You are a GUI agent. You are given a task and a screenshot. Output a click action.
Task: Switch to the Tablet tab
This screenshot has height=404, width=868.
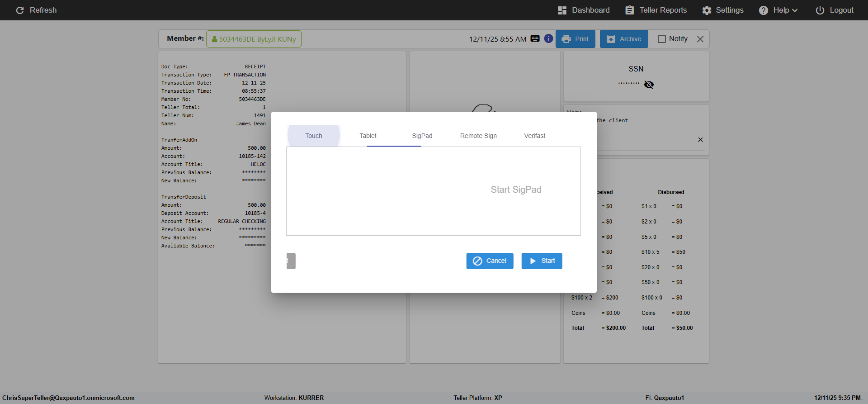368,136
